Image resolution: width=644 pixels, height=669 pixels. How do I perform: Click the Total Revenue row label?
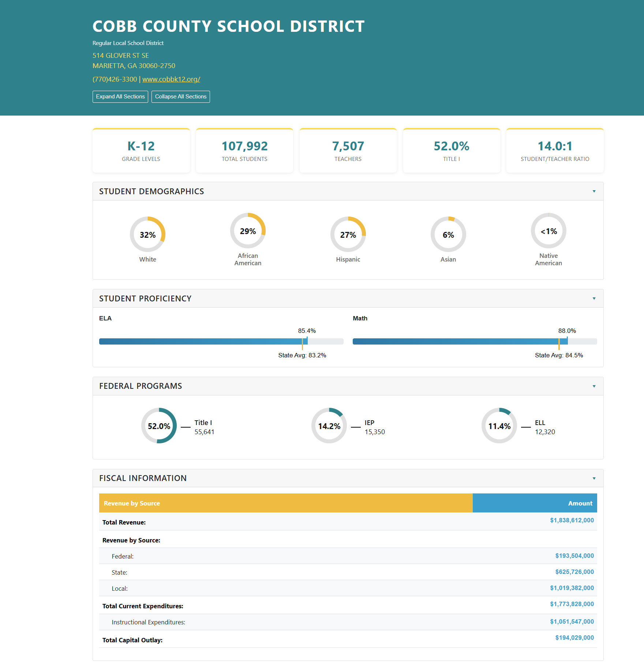(x=124, y=522)
